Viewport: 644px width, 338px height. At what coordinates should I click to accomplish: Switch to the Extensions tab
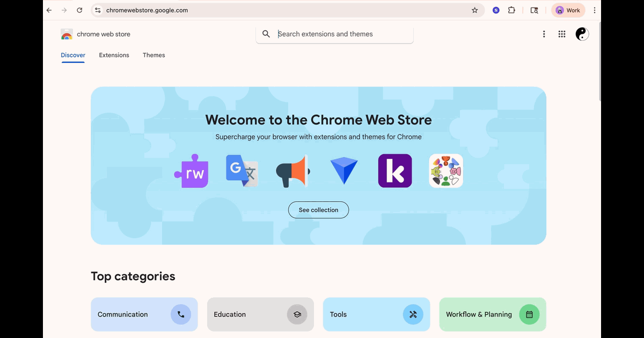pyautogui.click(x=114, y=55)
